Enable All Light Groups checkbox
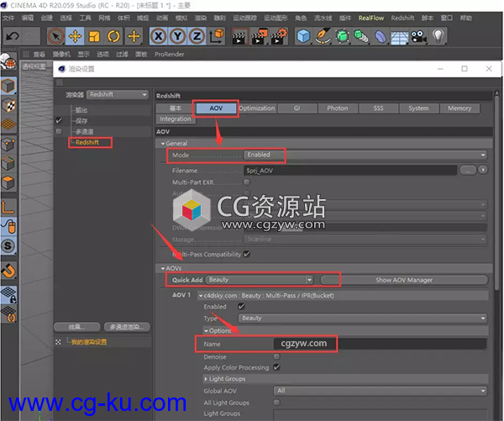 [x=276, y=402]
